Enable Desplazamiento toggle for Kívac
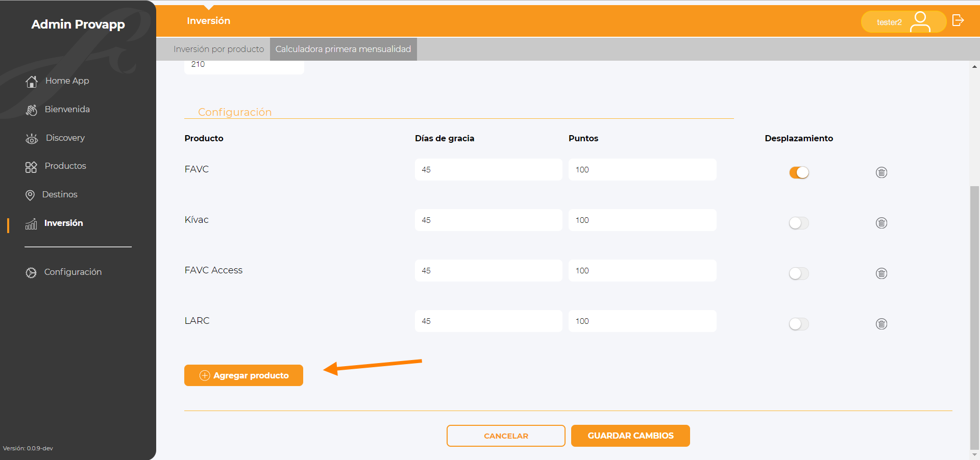This screenshot has width=980, height=460. click(799, 223)
